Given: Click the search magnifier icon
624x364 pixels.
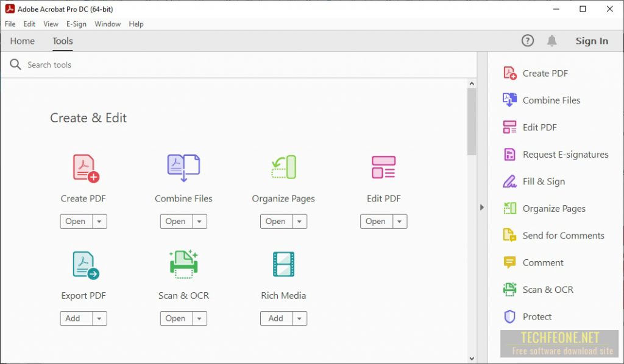Looking at the screenshot, I should (15, 65).
